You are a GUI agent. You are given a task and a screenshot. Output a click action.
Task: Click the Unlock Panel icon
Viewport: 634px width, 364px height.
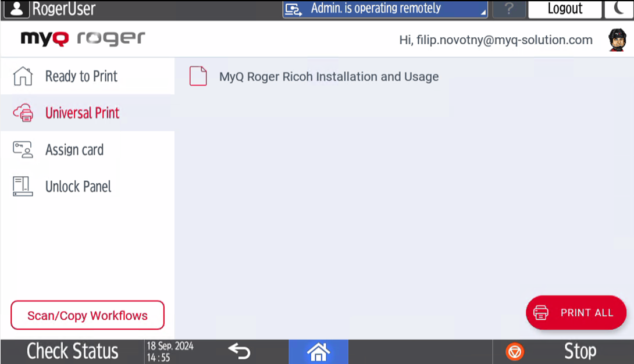[x=23, y=187]
